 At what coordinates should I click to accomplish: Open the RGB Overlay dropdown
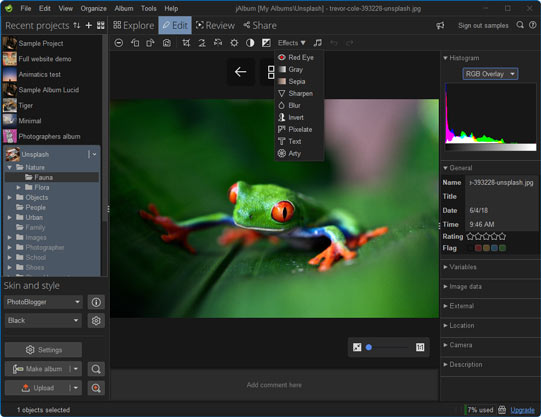[x=490, y=74]
